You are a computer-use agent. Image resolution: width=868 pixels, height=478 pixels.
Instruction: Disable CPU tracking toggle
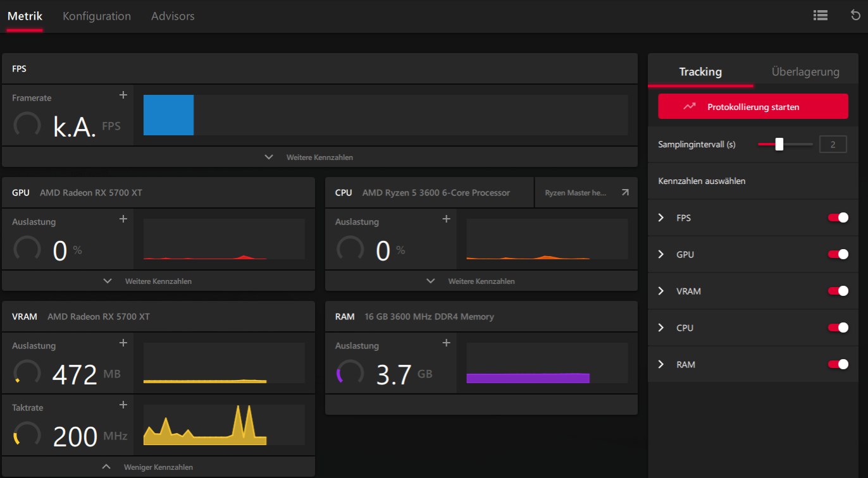point(838,328)
